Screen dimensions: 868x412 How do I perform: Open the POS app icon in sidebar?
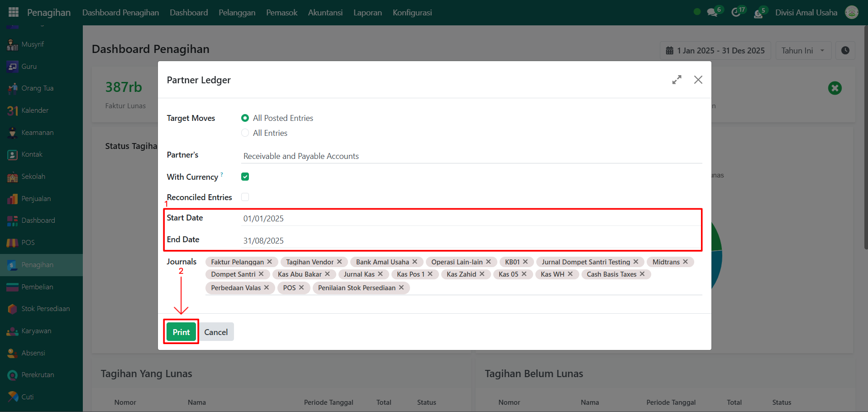(13, 243)
